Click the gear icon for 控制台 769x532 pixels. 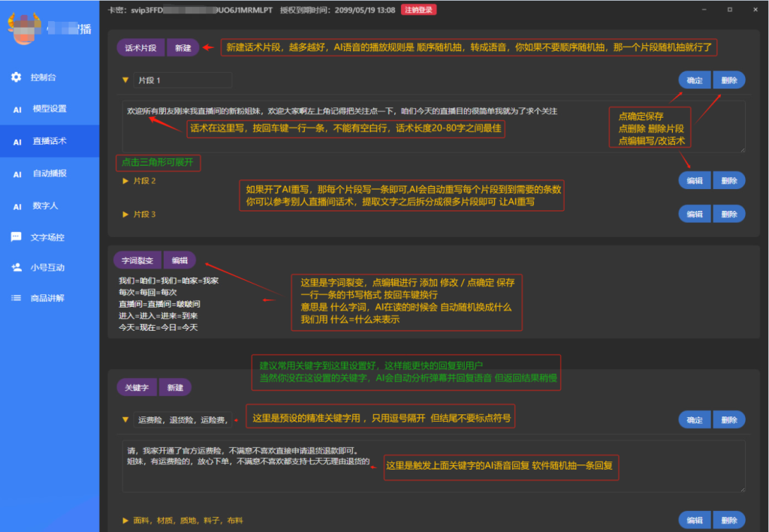coord(17,77)
